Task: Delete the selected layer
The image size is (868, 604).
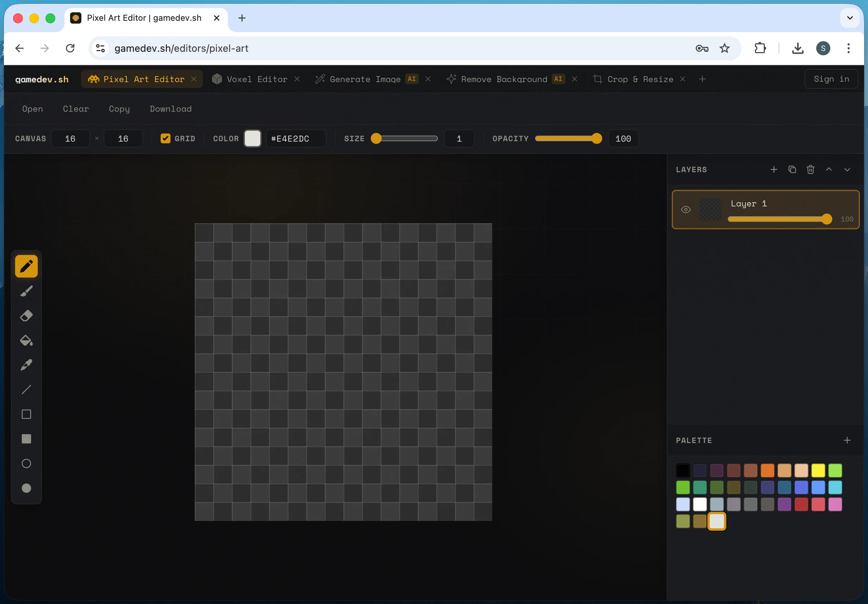Action: point(810,169)
